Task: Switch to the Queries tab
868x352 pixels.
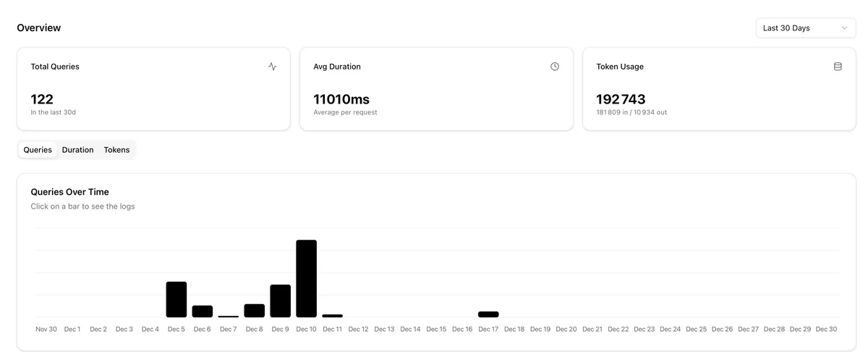Action: tap(38, 150)
